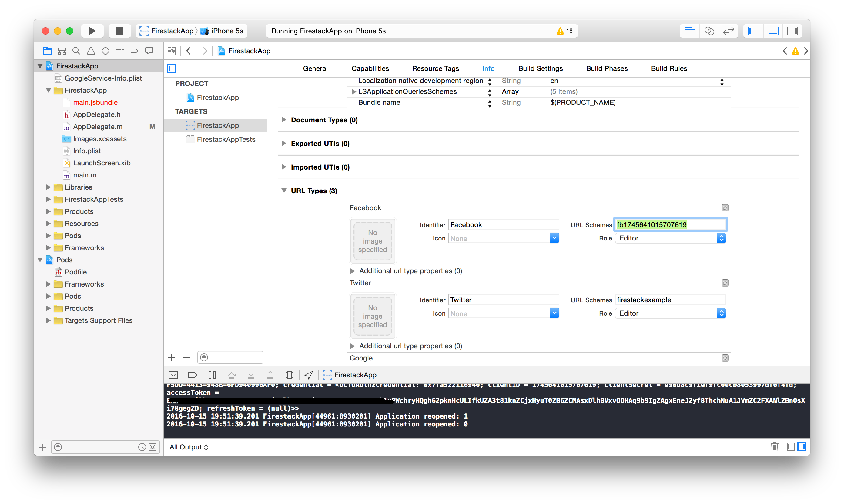Click Twitter URL Schemes field

[x=670, y=300]
